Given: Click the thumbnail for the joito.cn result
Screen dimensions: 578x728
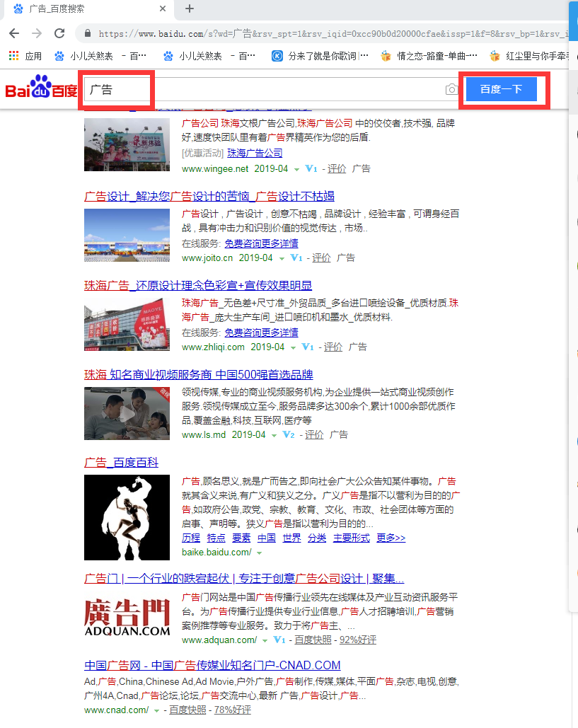Looking at the screenshot, I should tap(127, 236).
